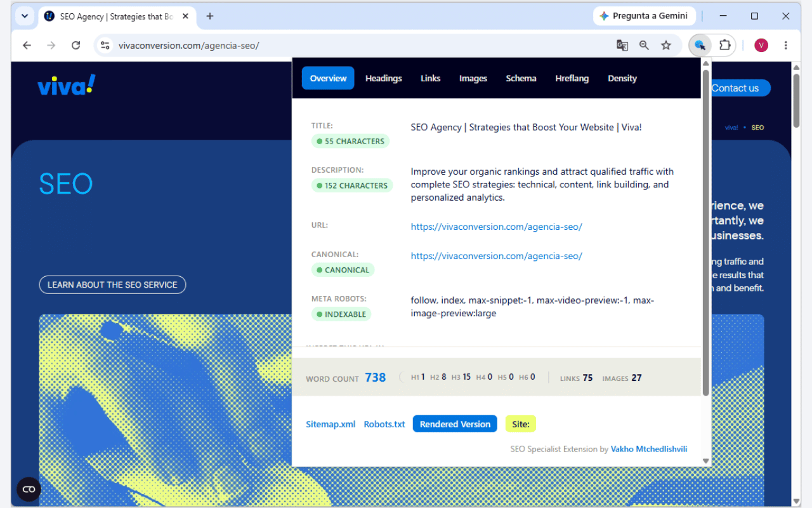Click the SEO Specialist extension icon
This screenshot has height=508, width=812.
point(700,45)
